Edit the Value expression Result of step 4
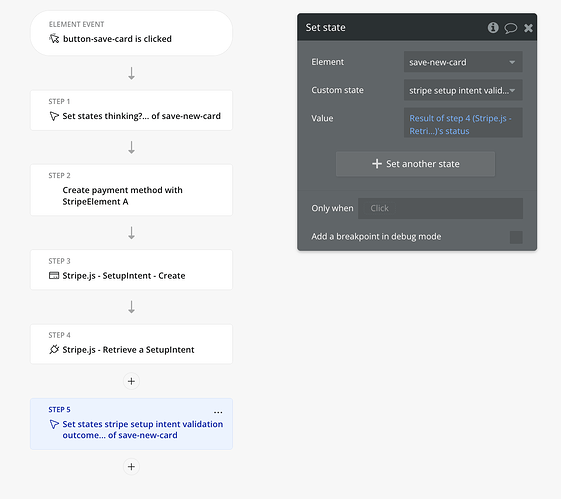 (463, 123)
